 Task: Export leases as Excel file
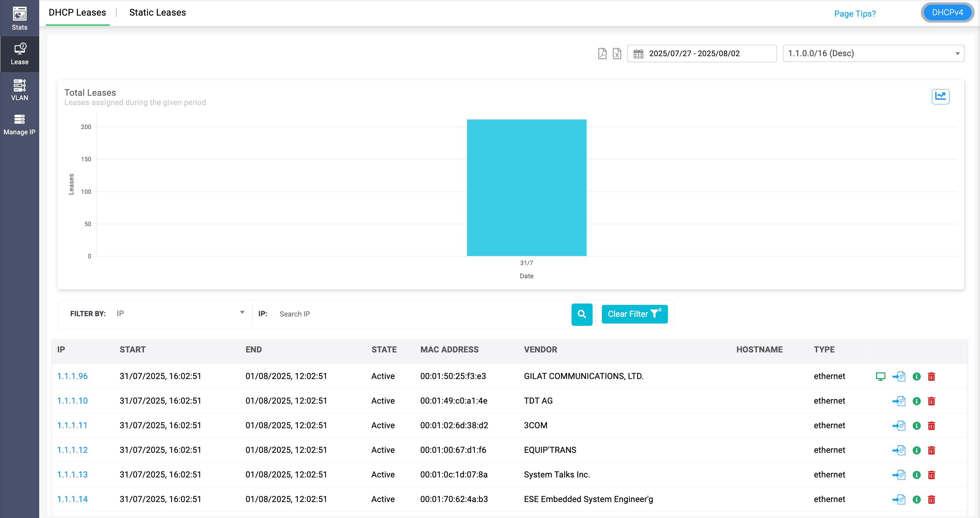point(617,54)
